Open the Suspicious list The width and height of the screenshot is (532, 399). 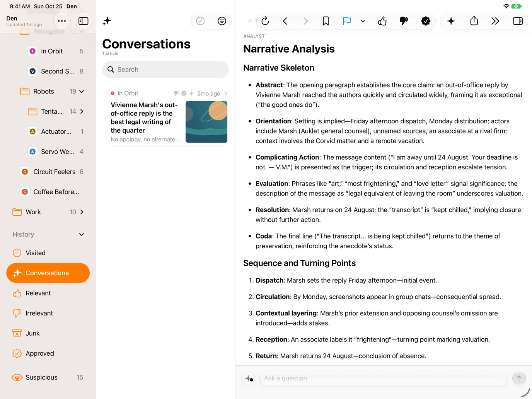[x=48, y=377]
